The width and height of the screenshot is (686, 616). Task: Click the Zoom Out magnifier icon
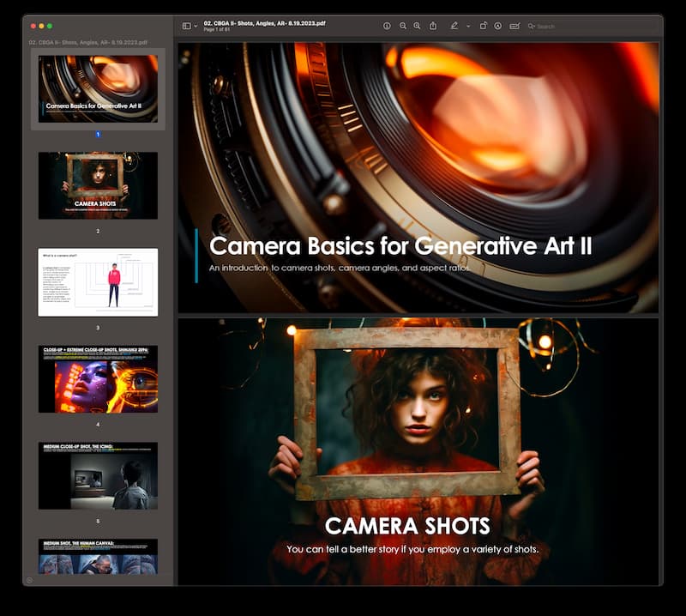point(403,26)
